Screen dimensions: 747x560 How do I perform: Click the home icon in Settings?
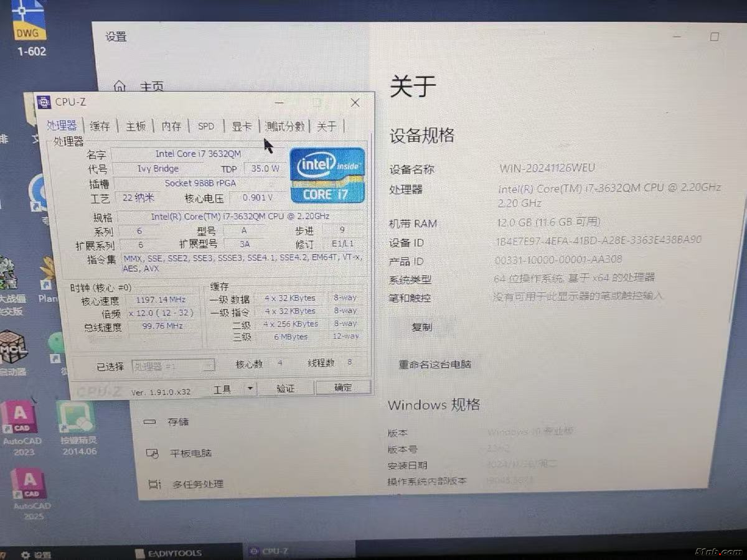coord(120,86)
